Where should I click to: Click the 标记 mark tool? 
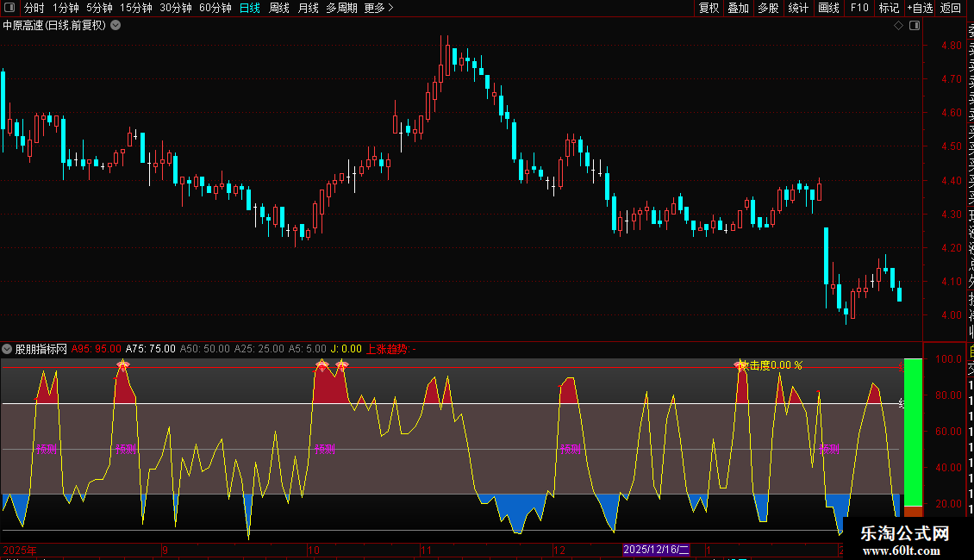(x=889, y=8)
